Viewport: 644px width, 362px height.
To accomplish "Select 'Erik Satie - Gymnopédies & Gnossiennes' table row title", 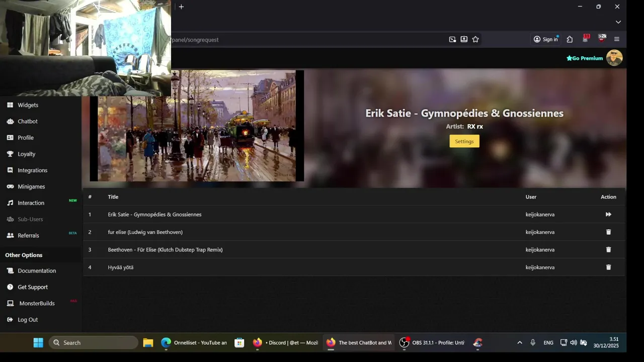I will point(154,214).
